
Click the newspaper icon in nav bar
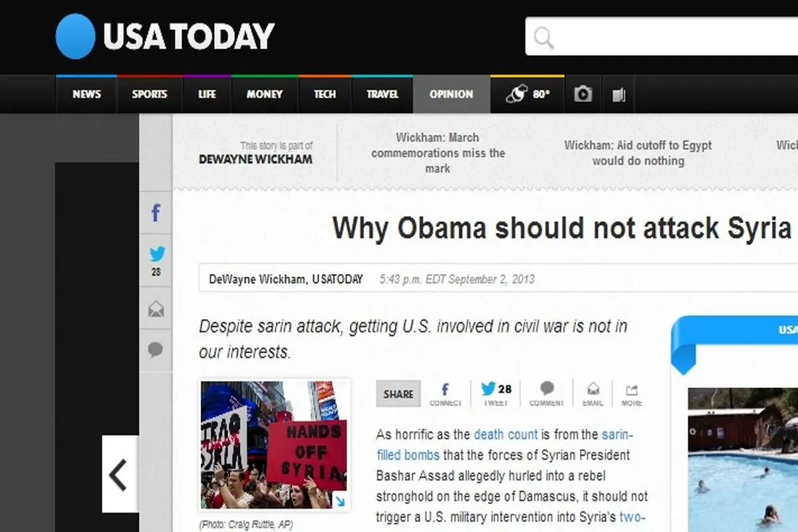[618, 95]
